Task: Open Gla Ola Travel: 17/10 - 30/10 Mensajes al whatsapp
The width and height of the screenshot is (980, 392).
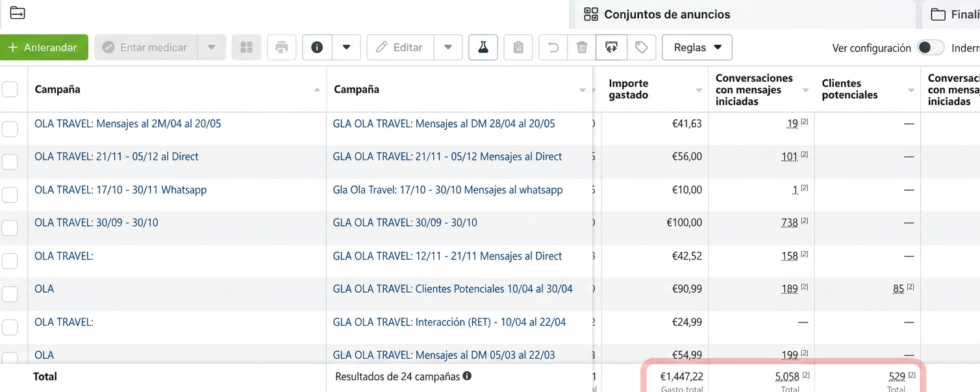Action: [x=447, y=190]
